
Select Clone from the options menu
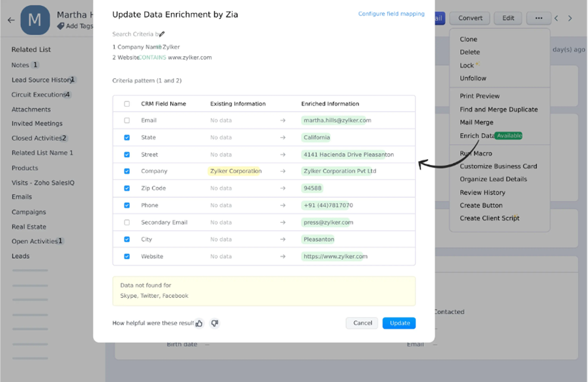[469, 39]
